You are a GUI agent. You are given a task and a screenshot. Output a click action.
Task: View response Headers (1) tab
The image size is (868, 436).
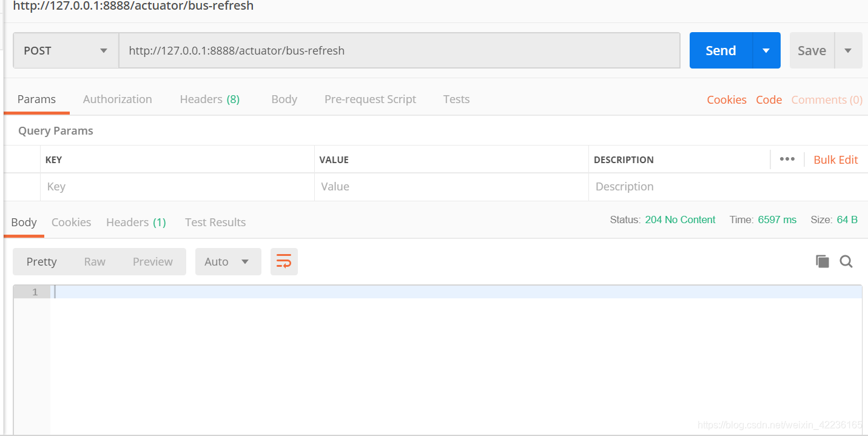136,222
